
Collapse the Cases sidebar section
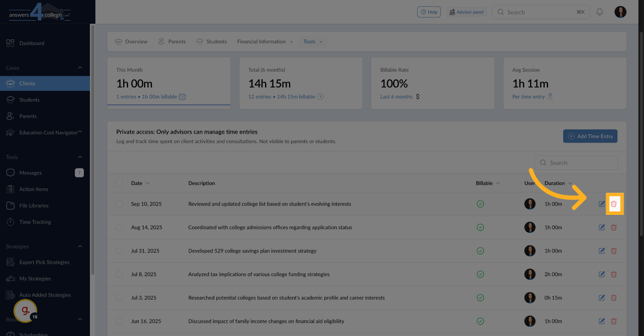[x=80, y=68]
